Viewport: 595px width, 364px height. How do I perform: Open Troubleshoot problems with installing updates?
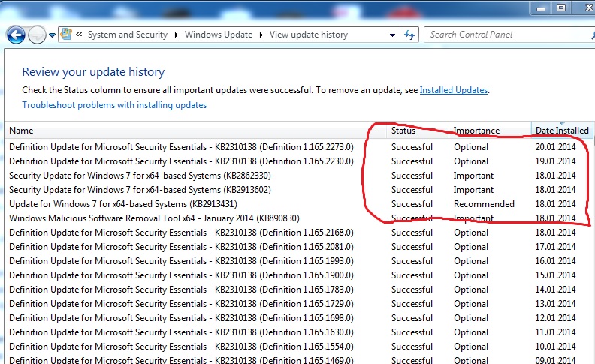tap(114, 105)
